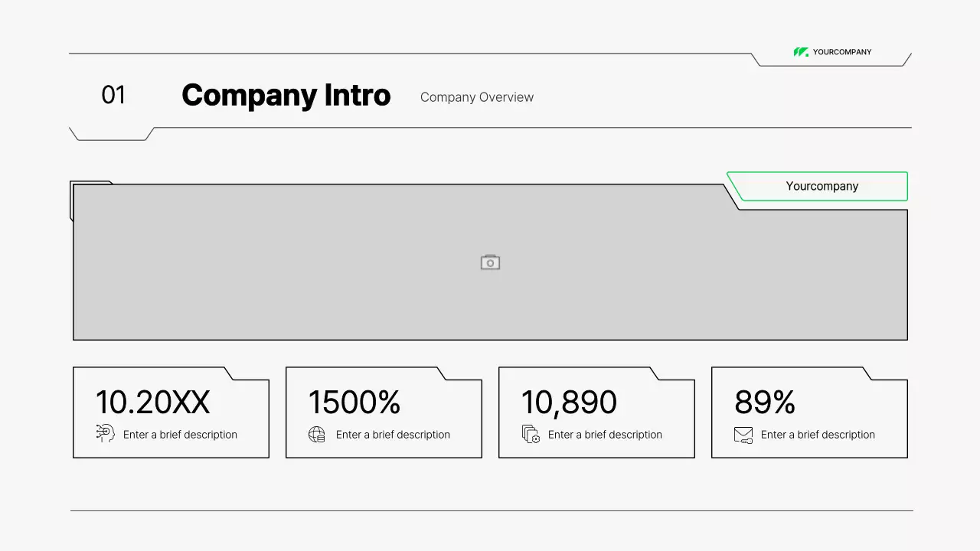This screenshot has width=980, height=551.
Task: Click the documents gear icon under 10,890
Action: coord(531,435)
